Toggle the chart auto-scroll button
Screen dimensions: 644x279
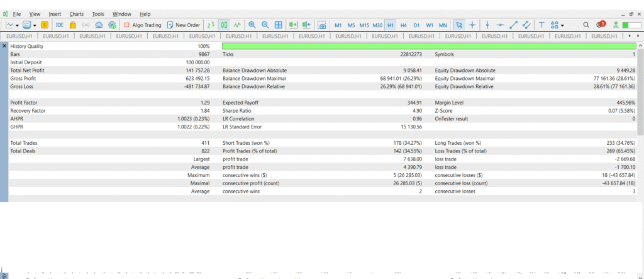click(292, 25)
